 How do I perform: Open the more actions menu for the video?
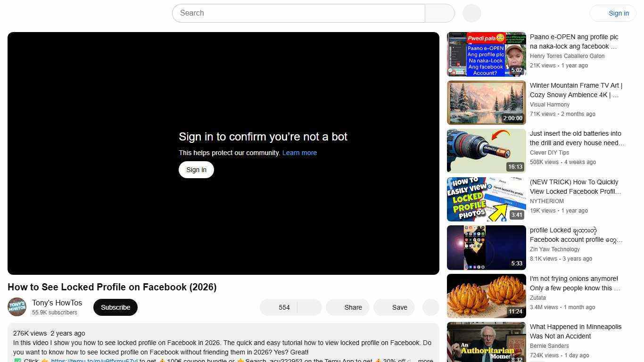click(x=430, y=307)
